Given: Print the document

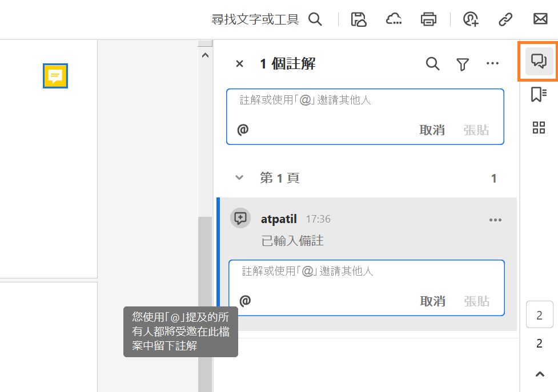Looking at the screenshot, I should pos(428,19).
